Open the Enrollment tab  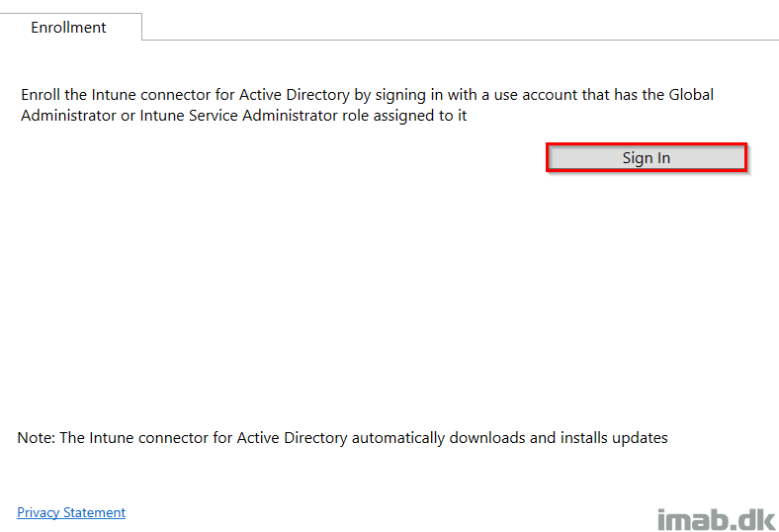pos(70,27)
